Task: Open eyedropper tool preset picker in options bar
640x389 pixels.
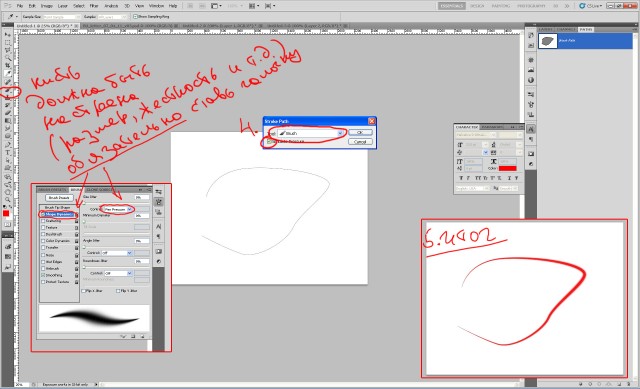Action: pyautogui.click(x=12, y=17)
